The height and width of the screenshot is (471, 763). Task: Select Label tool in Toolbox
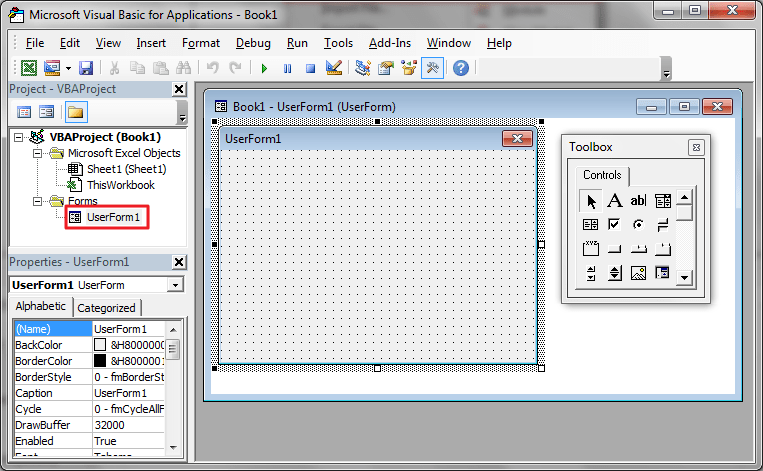click(x=615, y=200)
